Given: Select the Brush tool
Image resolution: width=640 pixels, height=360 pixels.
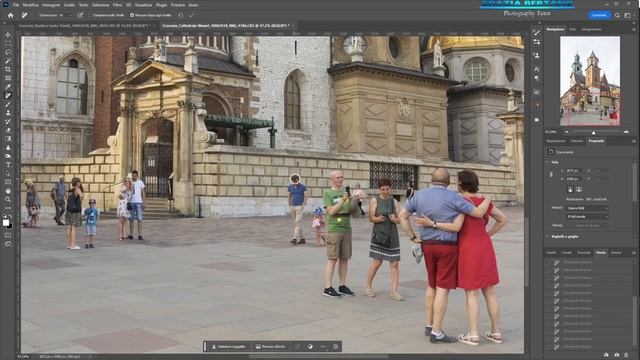Looking at the screenshot, I should [x=8, y=104].
